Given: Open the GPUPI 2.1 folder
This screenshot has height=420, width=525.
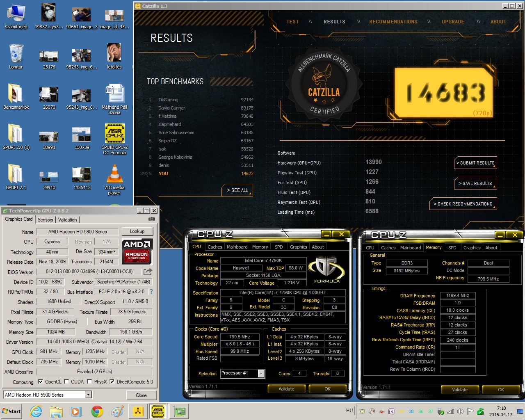Looking at the screenshot, I should pyautogui.click(x=16, y=177).
